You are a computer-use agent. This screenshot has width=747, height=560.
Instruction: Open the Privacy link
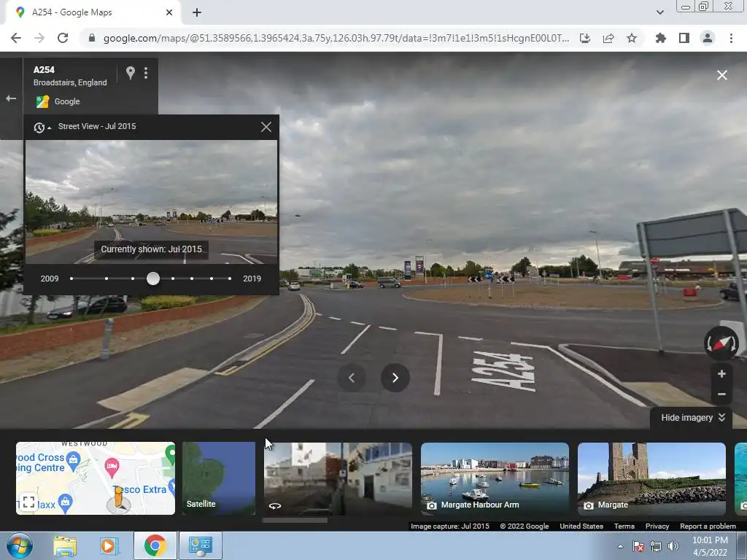pos(657,526)
